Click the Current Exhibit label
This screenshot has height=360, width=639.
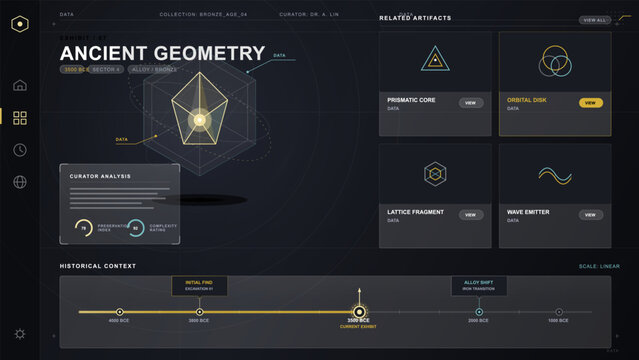(x=358, y=327)
